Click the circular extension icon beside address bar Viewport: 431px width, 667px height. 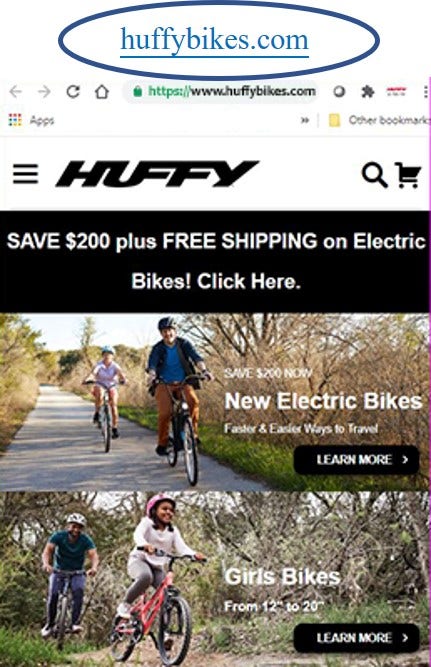(339, 91)
